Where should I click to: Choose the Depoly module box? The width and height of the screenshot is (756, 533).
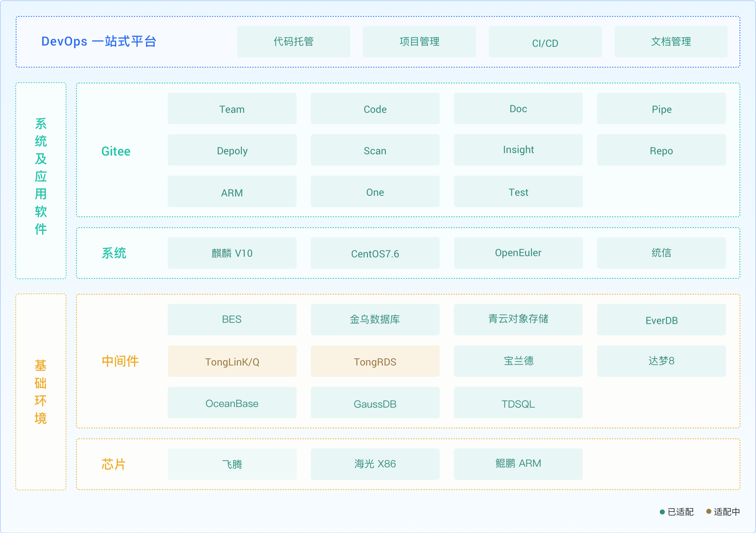click(232, 150)
